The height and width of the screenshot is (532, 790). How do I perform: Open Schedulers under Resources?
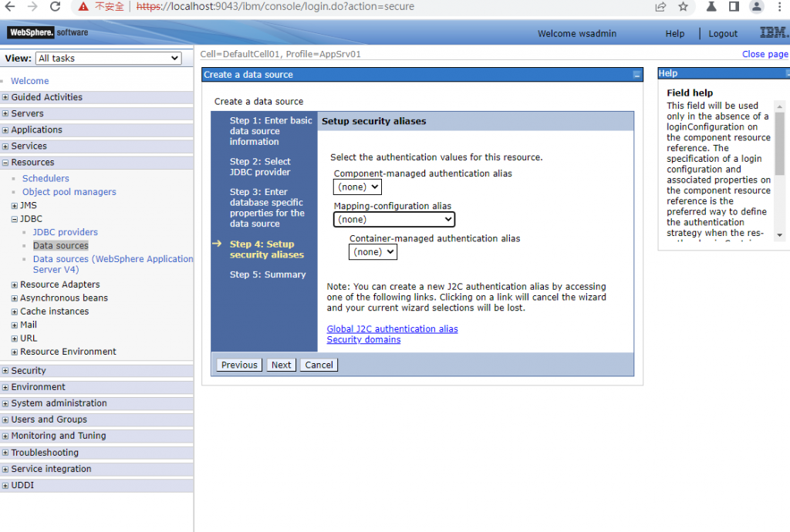[x=46, y=179]
